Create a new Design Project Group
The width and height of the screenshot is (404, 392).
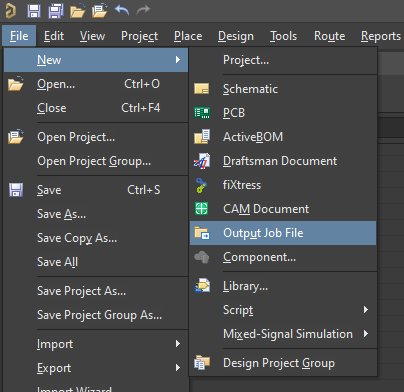coord(283,363)
